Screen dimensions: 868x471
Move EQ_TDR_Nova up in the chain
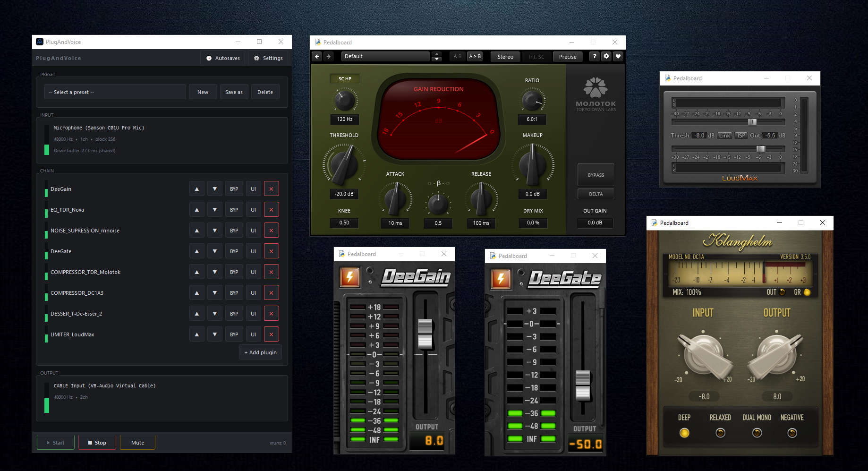click(197, 210)
